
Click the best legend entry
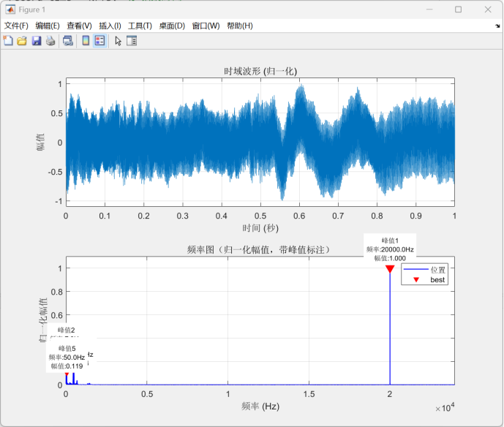429,280
